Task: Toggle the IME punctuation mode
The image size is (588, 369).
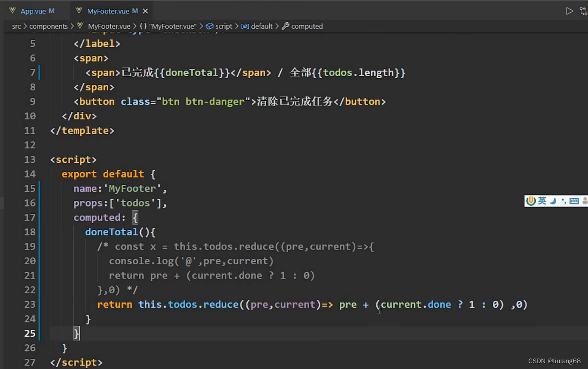Action: pos(563,201)
